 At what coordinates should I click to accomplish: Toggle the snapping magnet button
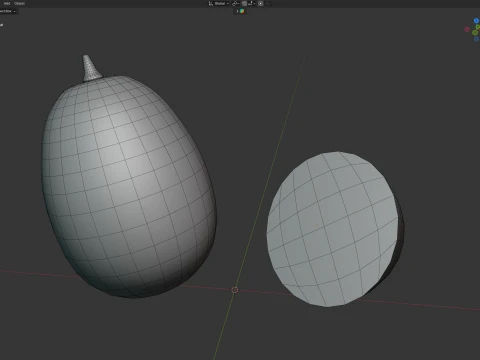[x=244, y=3]
